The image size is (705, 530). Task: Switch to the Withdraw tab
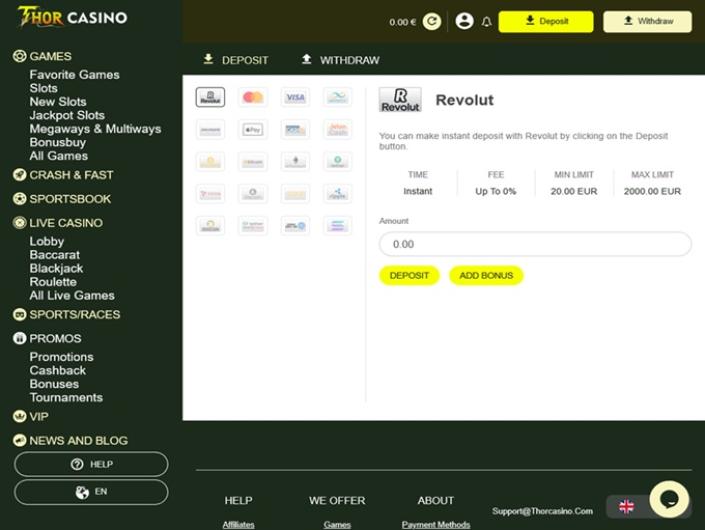tap(340, 60)
